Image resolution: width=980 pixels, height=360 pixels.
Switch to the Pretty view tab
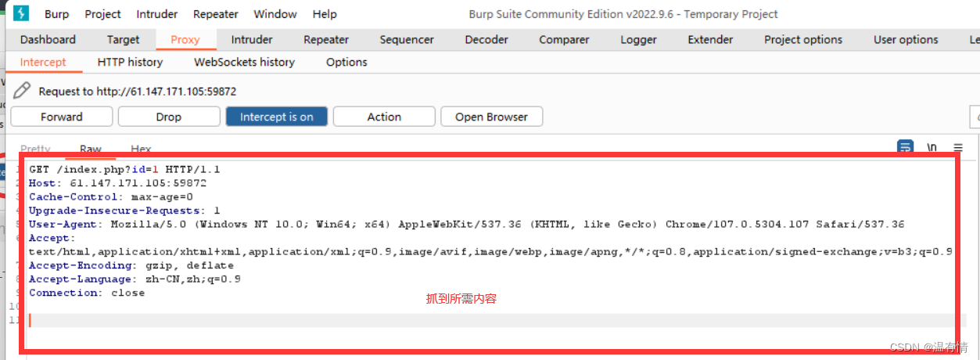pyautogui.click(x=35, y=149)
